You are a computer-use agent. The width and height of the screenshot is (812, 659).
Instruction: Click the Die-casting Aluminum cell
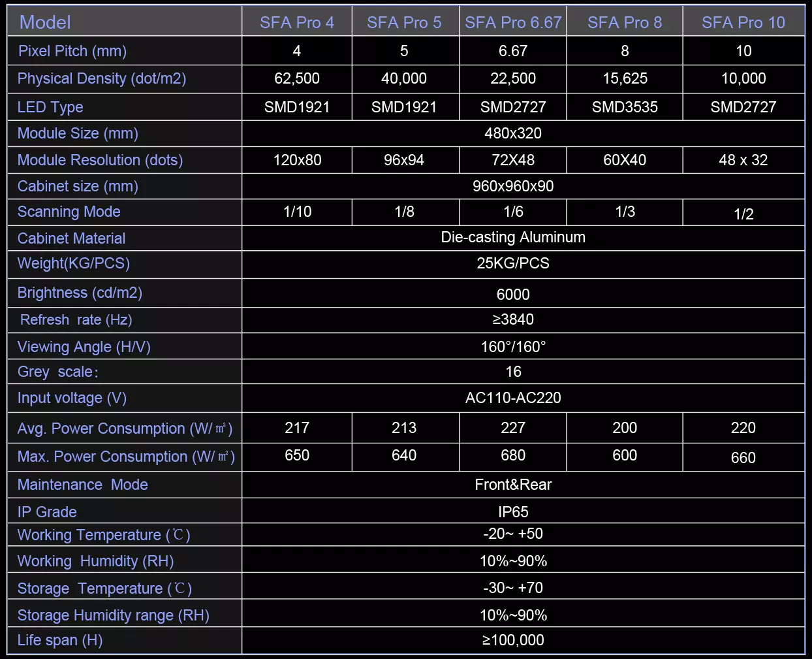513,237
